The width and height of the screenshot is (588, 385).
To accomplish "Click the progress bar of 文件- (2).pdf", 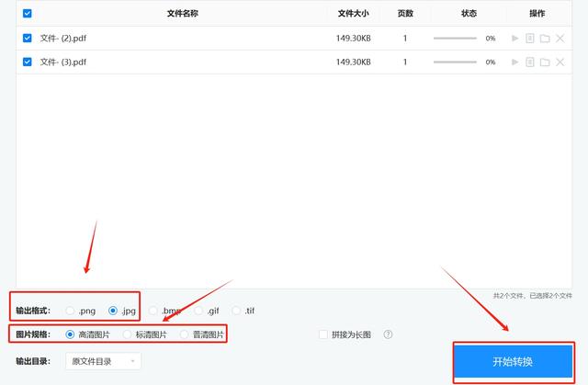I will coord(455,39).
